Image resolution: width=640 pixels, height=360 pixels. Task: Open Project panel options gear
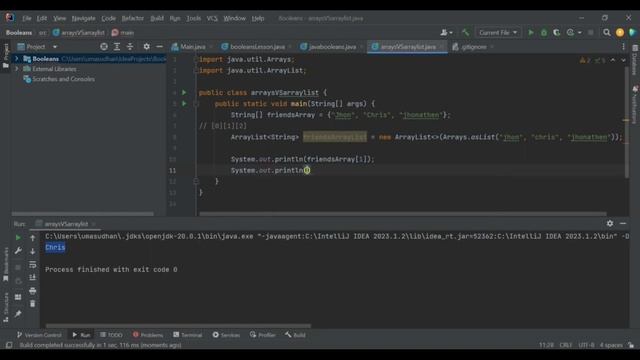tap(147, 47)
